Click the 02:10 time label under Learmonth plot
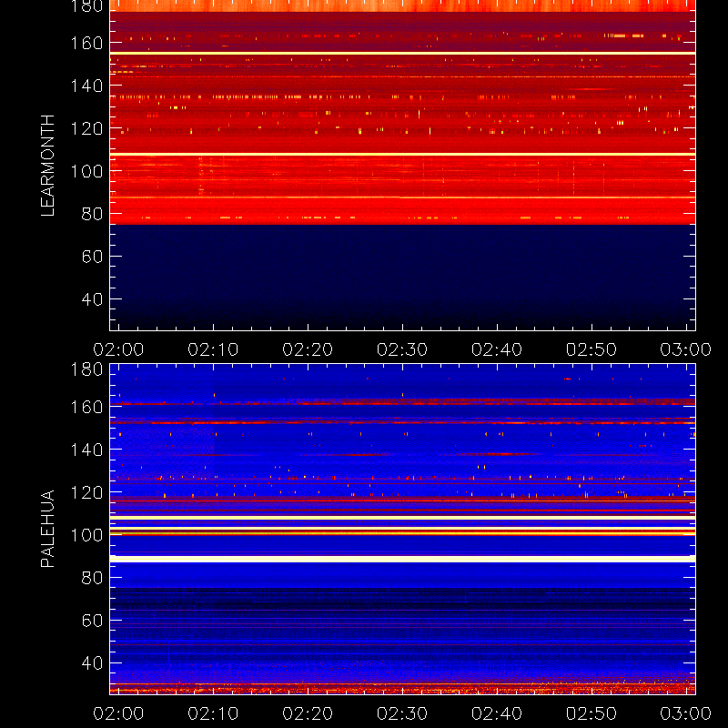This screenshot has height=728, width=728. (x=213, y=349)
